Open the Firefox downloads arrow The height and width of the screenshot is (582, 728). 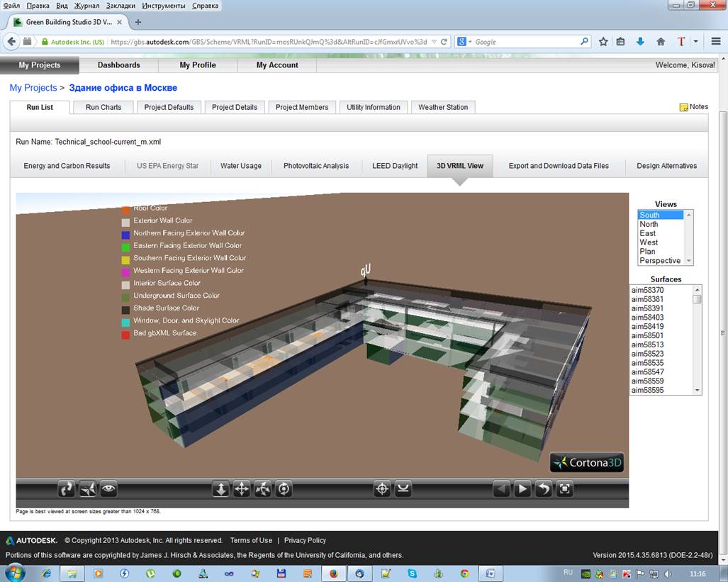(640, 41)
